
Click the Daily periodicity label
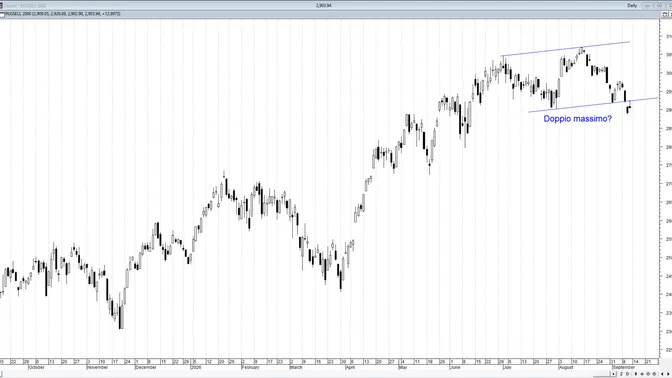(632, 6)
